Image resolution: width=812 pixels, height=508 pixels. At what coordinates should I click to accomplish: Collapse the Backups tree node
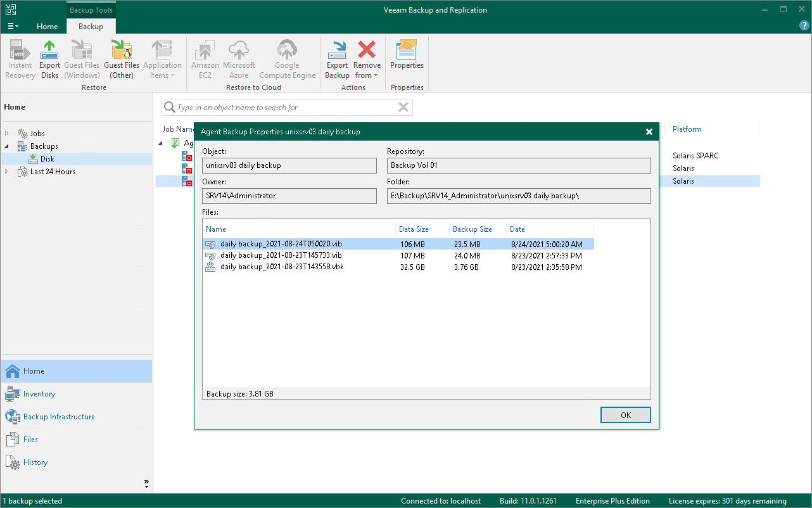pos(7,146)
